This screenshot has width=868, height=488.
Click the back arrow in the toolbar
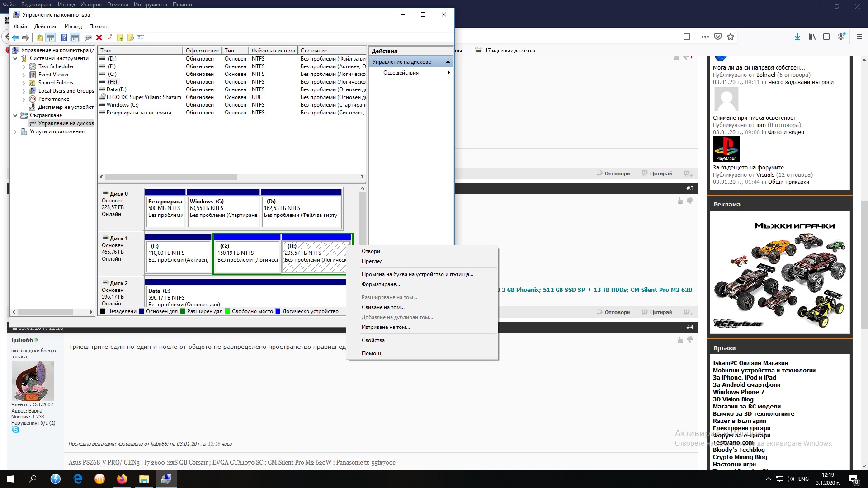click(15, 38)
